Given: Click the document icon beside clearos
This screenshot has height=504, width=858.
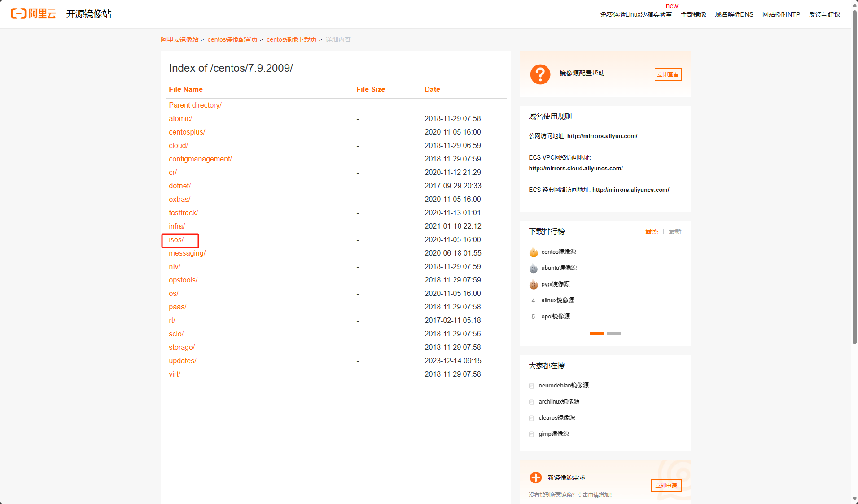Looking at the screenshot, I should click(532, 418).
